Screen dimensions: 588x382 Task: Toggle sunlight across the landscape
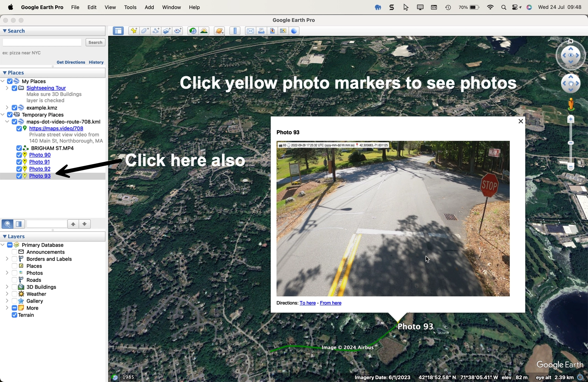pyautogui.click(x=204, y=31)
